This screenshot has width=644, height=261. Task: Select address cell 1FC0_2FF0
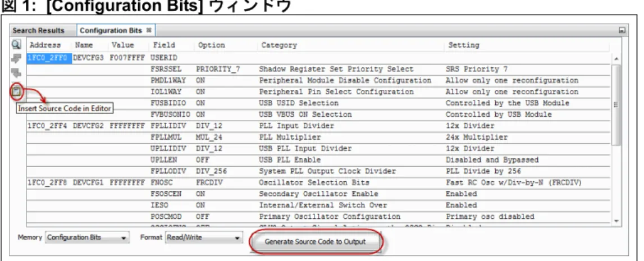click(50, 58)
